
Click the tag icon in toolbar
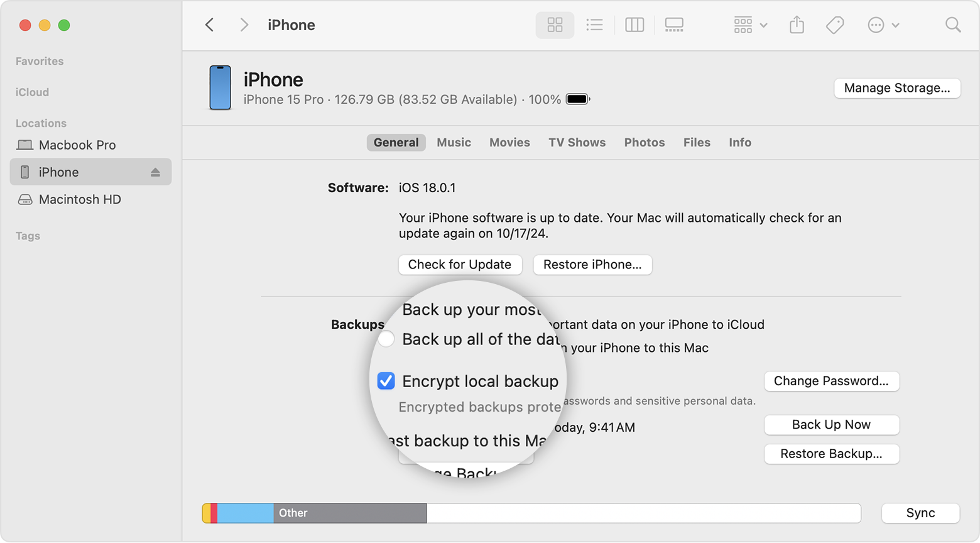click(835, 25)
